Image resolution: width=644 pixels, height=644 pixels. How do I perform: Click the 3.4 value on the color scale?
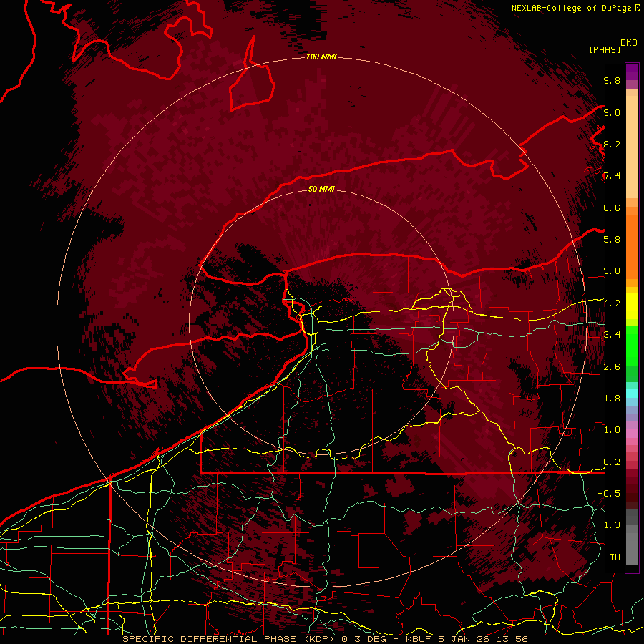pyautogui.click(x=612, y=335)
